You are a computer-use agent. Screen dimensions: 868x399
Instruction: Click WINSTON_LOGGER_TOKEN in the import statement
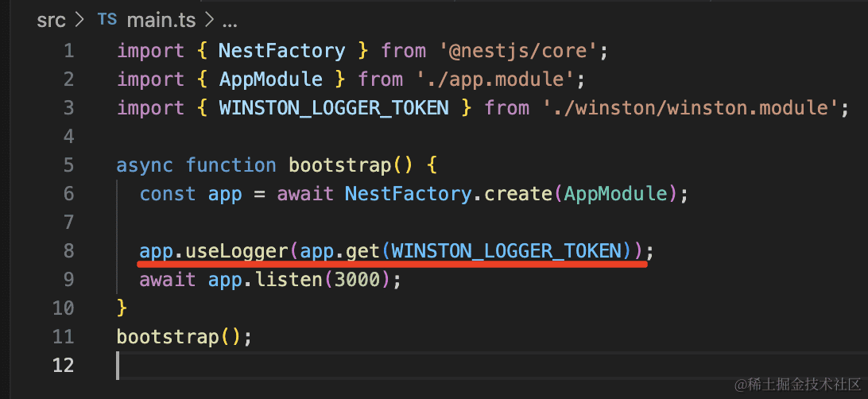click(x=334, y=107)
